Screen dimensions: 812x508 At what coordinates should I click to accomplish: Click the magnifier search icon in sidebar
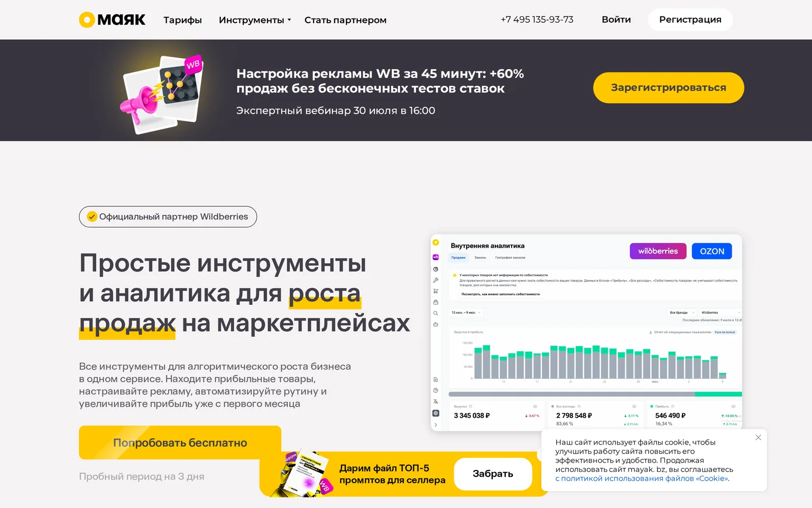[436, 313]
